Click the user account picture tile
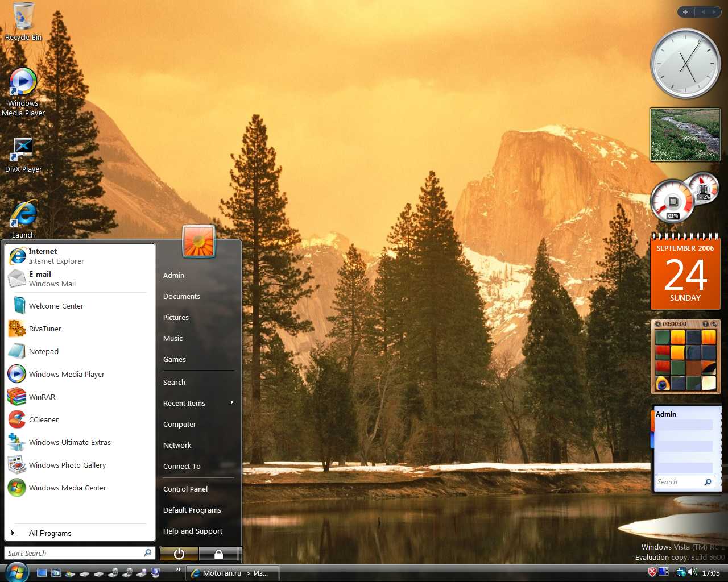This screenshot has height=582, width=728. pyautogui.click(x=199, y=241)
